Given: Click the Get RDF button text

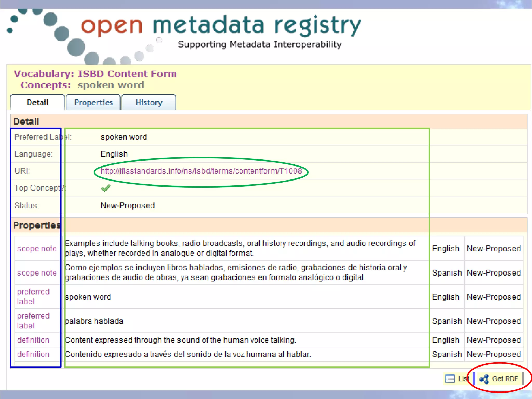Looking at the screenshot, I should [505, 379].
